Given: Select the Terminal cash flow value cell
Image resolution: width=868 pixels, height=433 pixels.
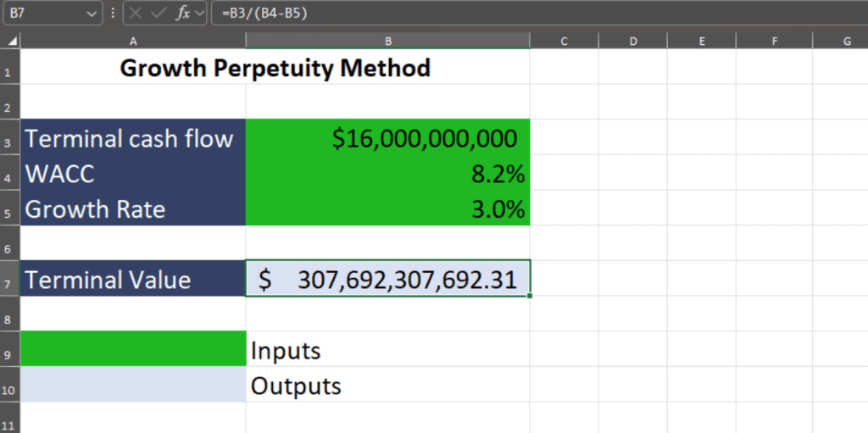Looking at the screenshot, I should pos(387,138).
